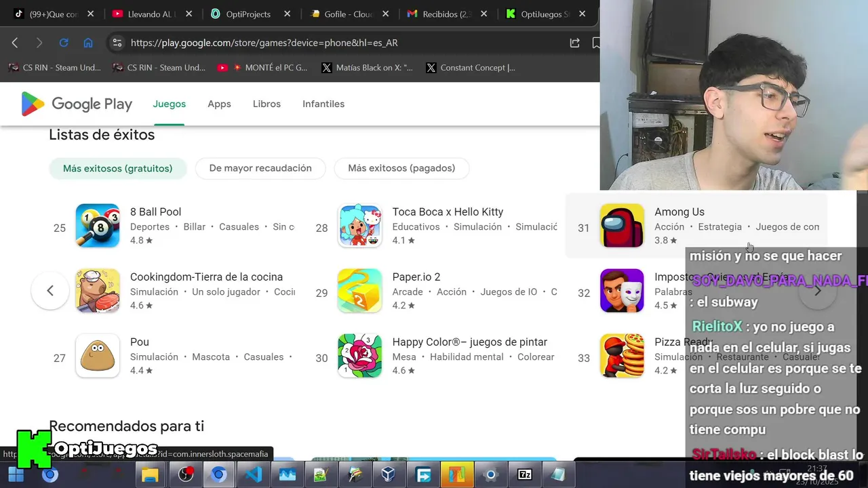Click the 'Among Us' title text
Image resolution: width=868 pixels, height=488 pixels.
click(679, 211)
